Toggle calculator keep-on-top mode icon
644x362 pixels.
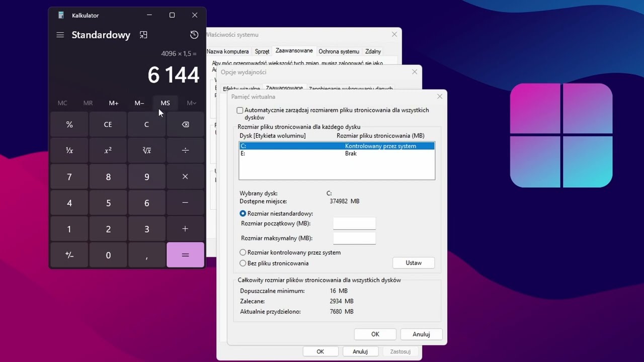(143, 35)
